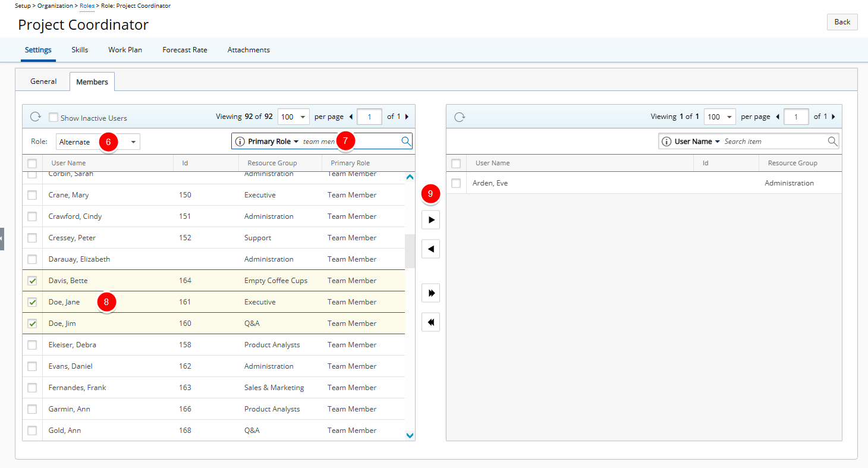Sort left list by Id column
868x468 pixels.
coord(185,163)
